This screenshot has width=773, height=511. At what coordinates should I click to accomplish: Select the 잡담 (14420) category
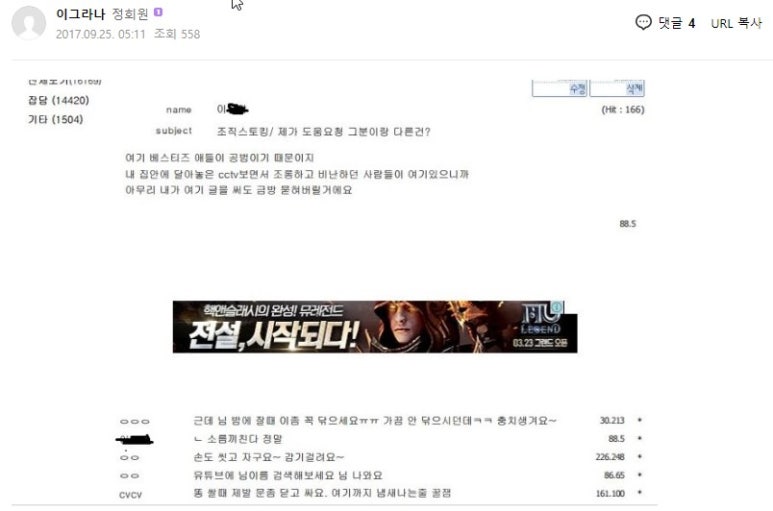pos(59,101)
